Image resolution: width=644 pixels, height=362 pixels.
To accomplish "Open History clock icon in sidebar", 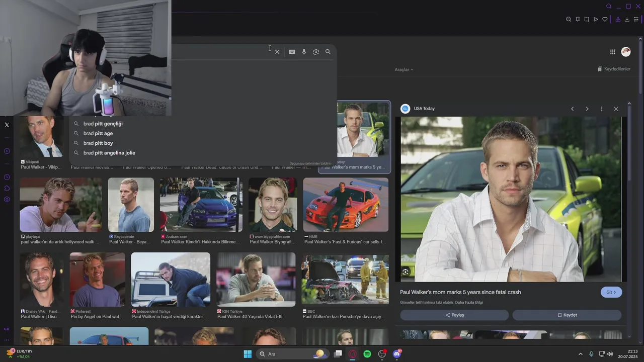I will tap(7, 177).
